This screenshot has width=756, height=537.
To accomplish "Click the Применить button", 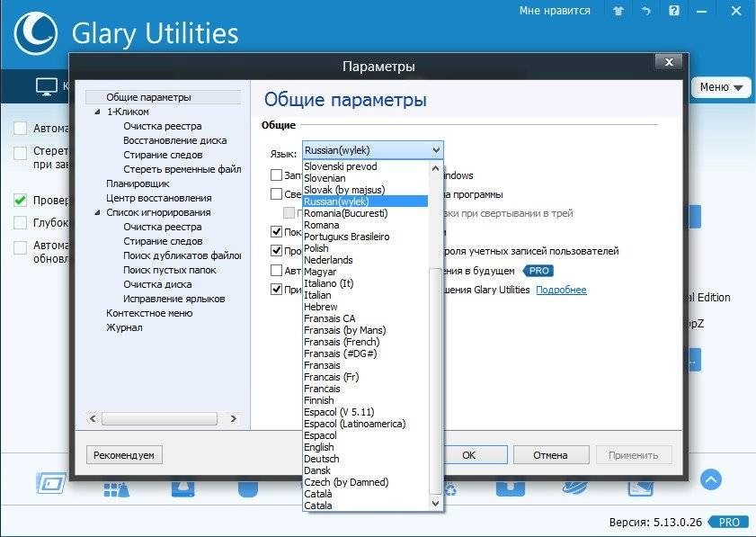I will click(633, 455).
